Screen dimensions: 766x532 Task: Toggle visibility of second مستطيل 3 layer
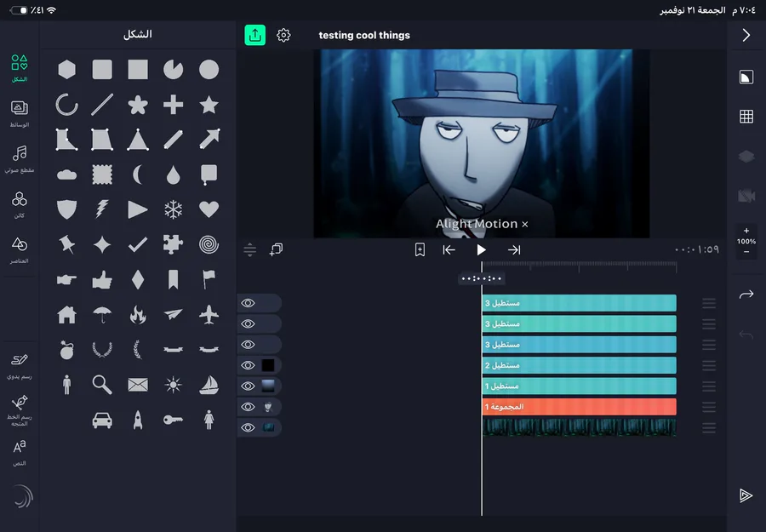click(x=249, y=324)
